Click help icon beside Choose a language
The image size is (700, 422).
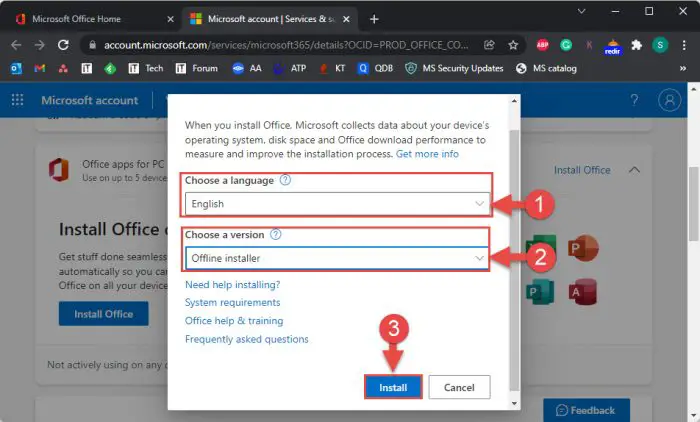[x=286, y=180]
